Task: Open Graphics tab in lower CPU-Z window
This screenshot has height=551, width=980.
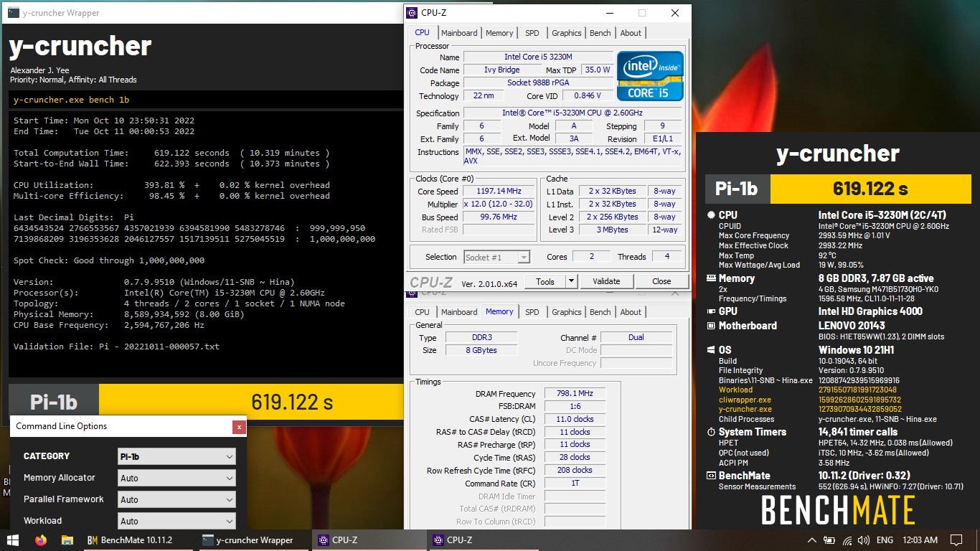Action: 566,312
